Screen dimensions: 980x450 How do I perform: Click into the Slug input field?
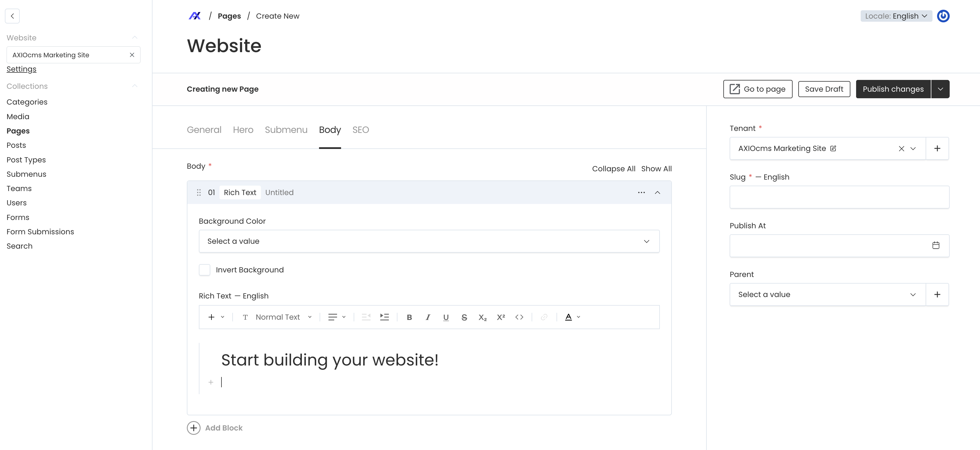[839, 197]
